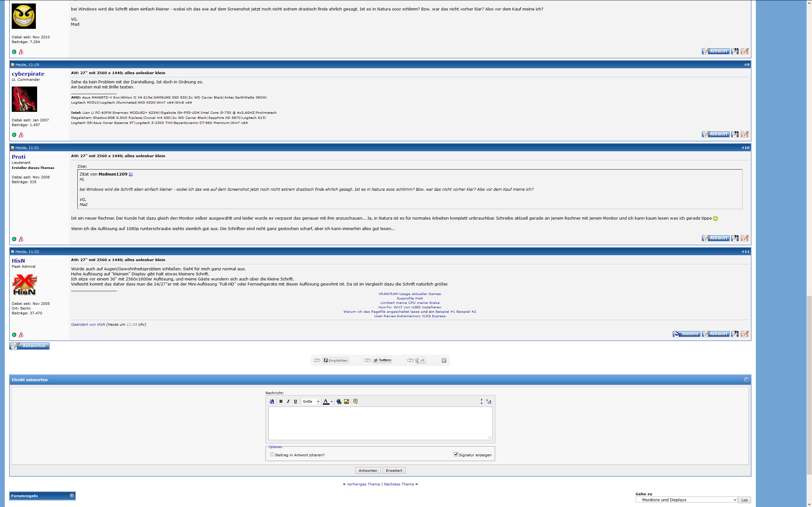Open Monitore und Displays forum jump dropdown

pos(686,500)
